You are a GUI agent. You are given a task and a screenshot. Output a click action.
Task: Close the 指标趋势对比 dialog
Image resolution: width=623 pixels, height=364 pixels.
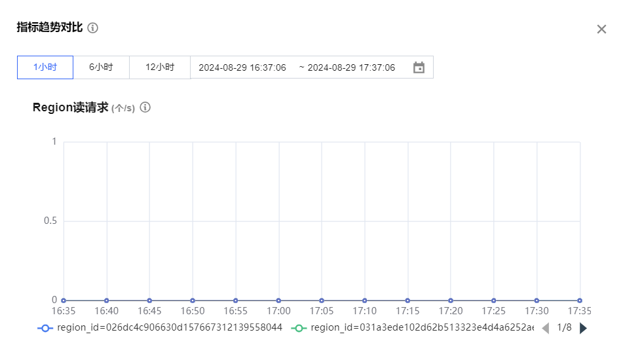(601, 29)
